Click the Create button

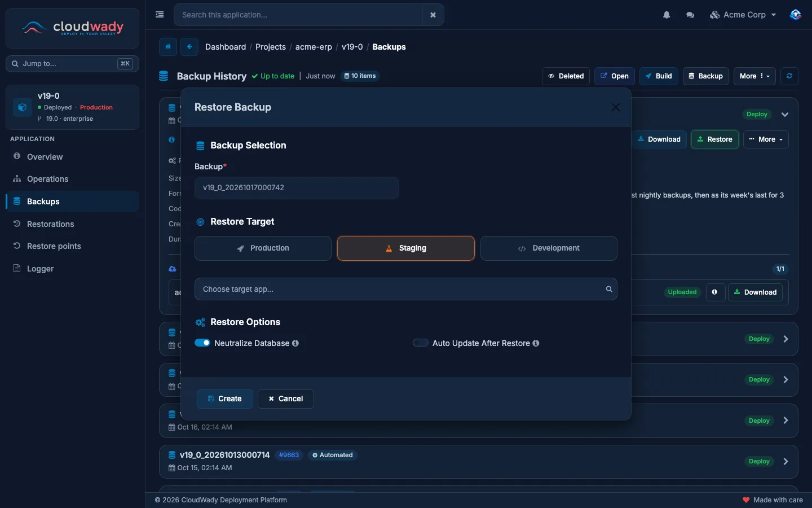[x=225, y=399]
